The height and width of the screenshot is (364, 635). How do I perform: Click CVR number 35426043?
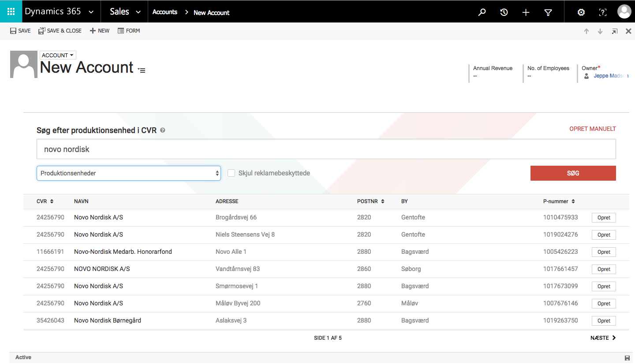tap(50, 320)
